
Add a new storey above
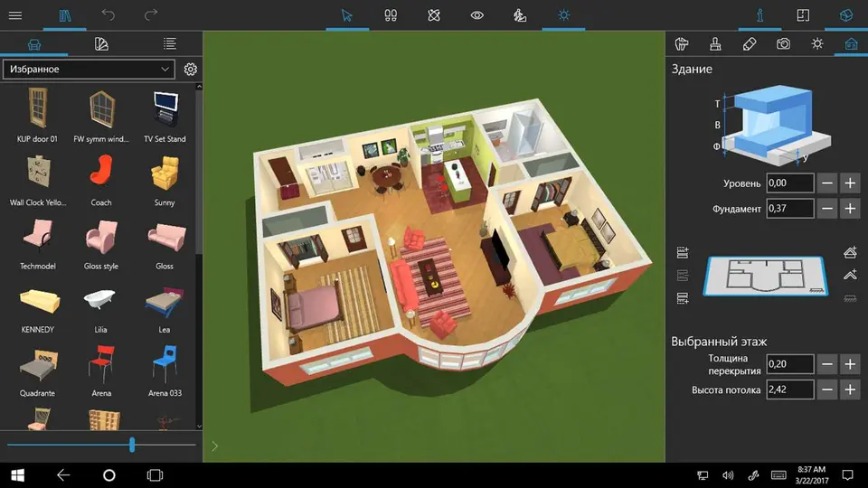pos(683,253)
